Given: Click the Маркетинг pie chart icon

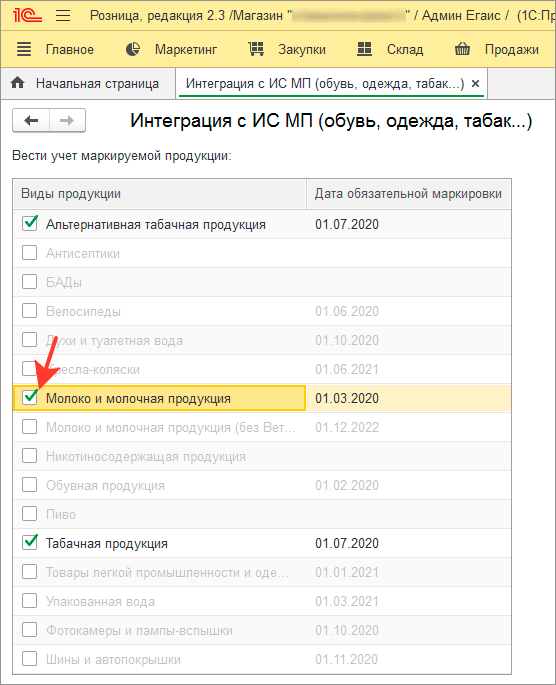Looking at the screenshot, I should (133, 49).
